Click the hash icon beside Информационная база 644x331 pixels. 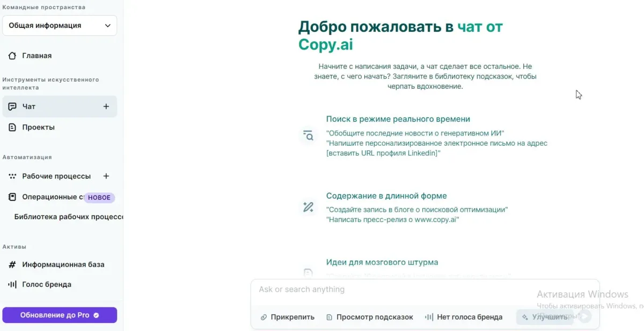[12, 264]
